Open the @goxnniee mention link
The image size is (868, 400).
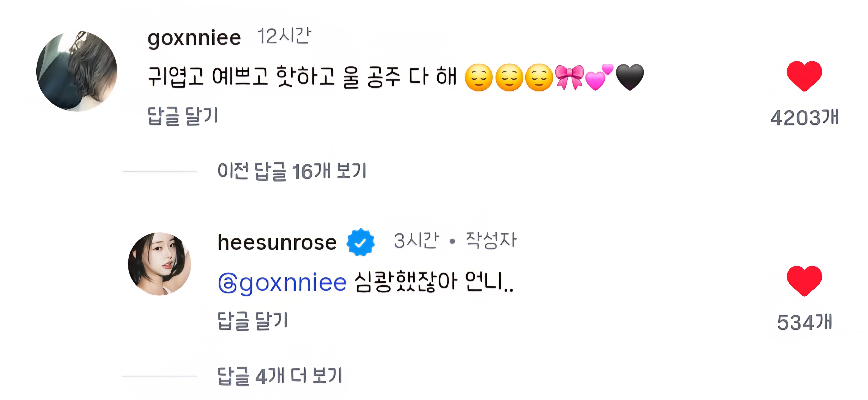tap(282, 282)
